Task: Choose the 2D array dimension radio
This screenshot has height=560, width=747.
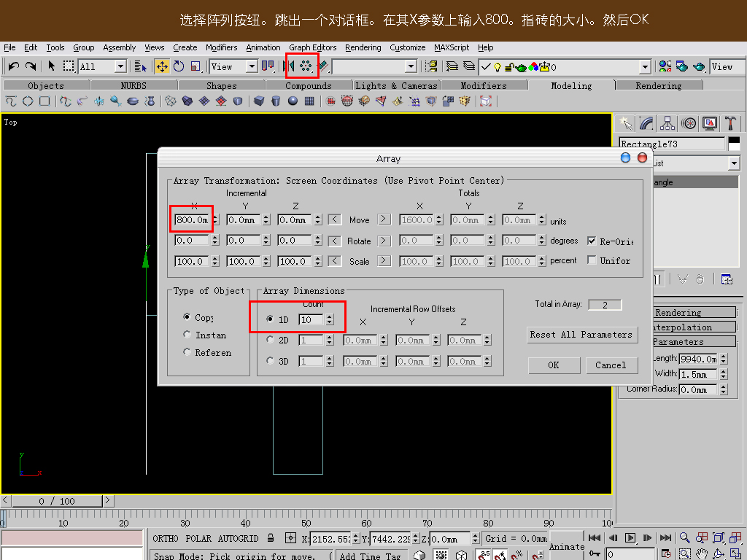Action: pyautogui.click(x=270, y=340)
